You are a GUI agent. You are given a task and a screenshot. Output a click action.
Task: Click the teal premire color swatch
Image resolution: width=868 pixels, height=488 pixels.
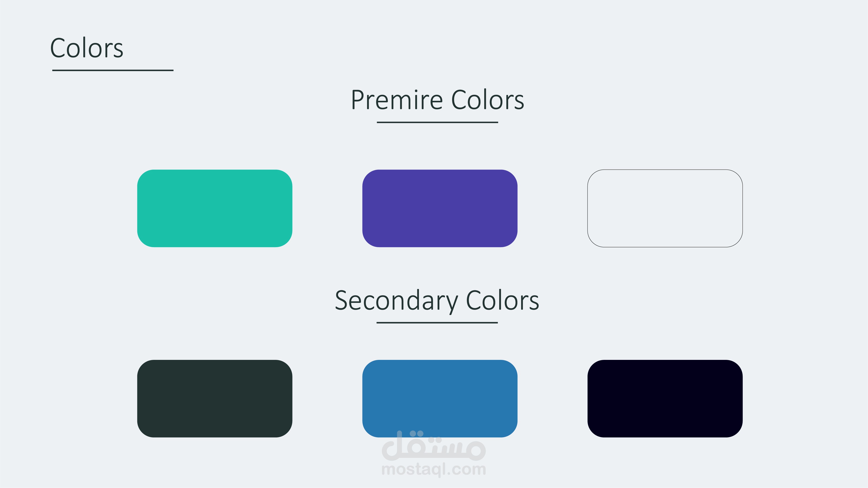(x=215, y=208)
